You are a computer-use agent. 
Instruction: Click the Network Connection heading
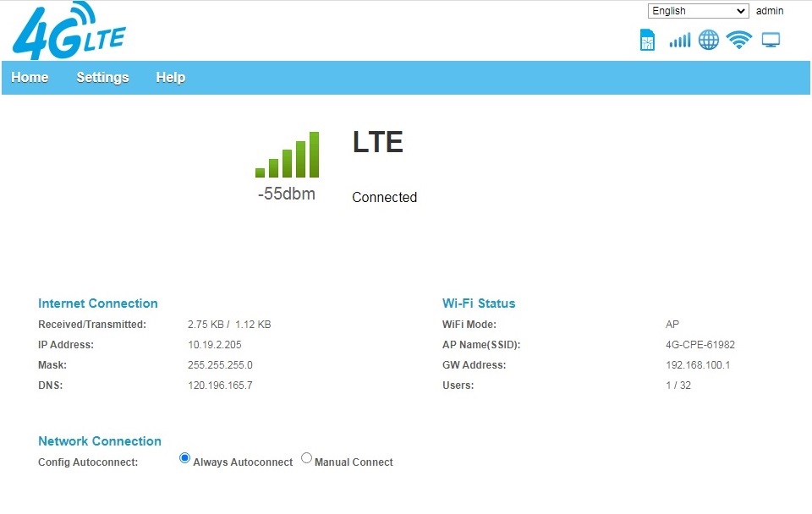pos(100,441)
